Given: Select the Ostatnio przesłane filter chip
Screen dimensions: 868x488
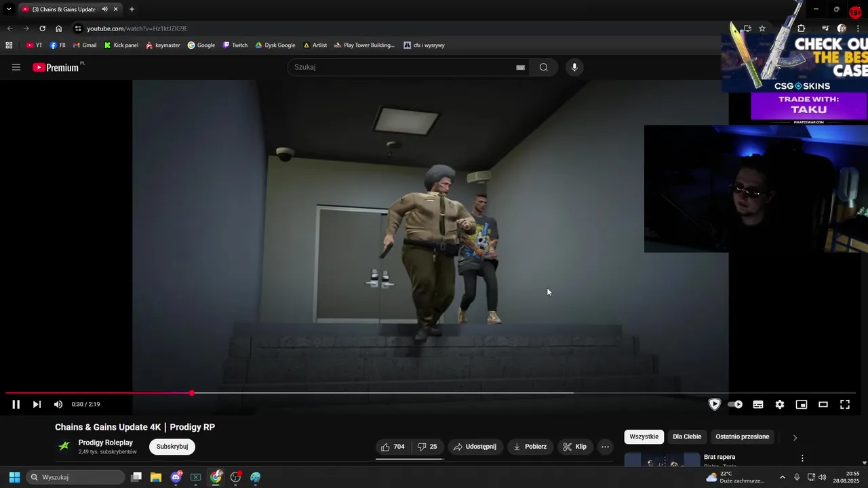Looking at the screenshot, I should [743, 436].
